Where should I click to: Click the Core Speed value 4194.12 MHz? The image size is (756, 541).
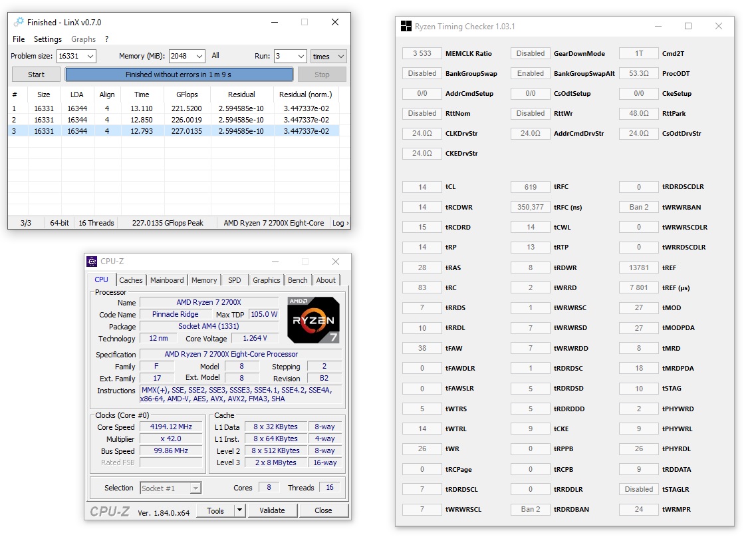pos(171,427)
